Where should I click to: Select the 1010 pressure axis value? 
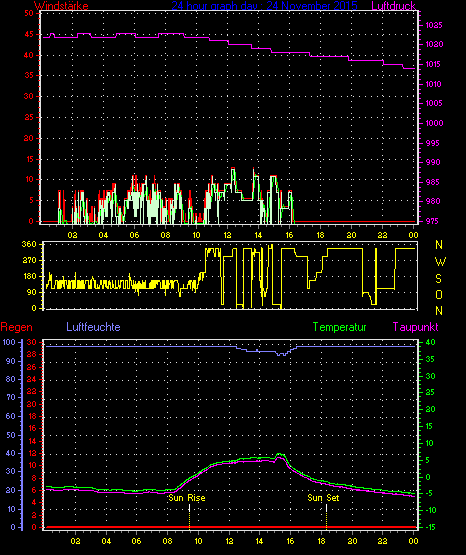433,84
